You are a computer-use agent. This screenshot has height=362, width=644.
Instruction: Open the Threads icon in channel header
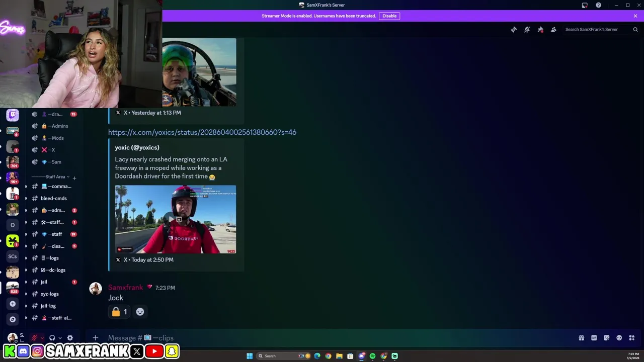tap(514, 30)
